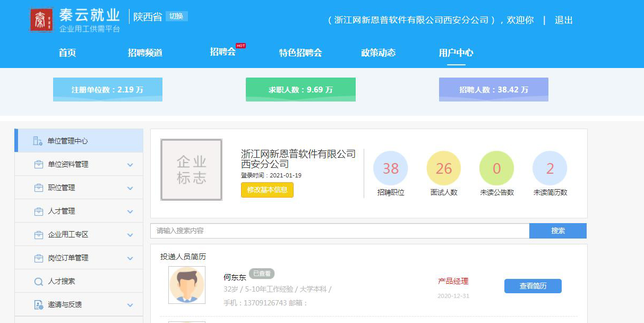Expand 职位管理 with its chevron
644x323 pixels.
point(130,188)
